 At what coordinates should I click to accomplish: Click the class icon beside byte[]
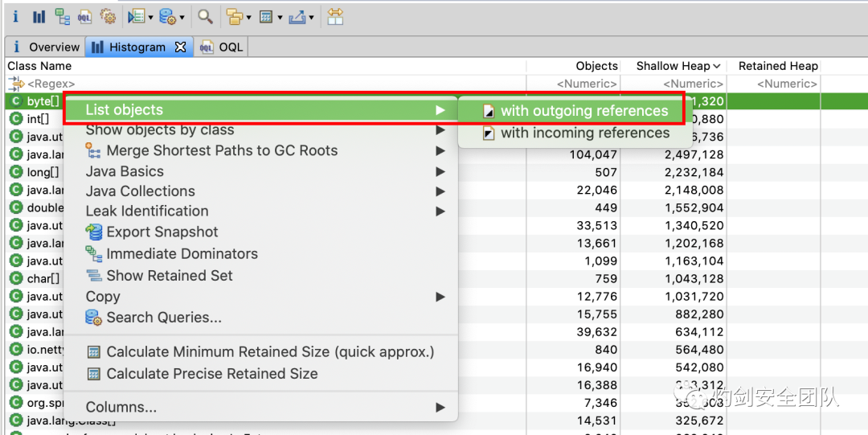tap(17, 101)
